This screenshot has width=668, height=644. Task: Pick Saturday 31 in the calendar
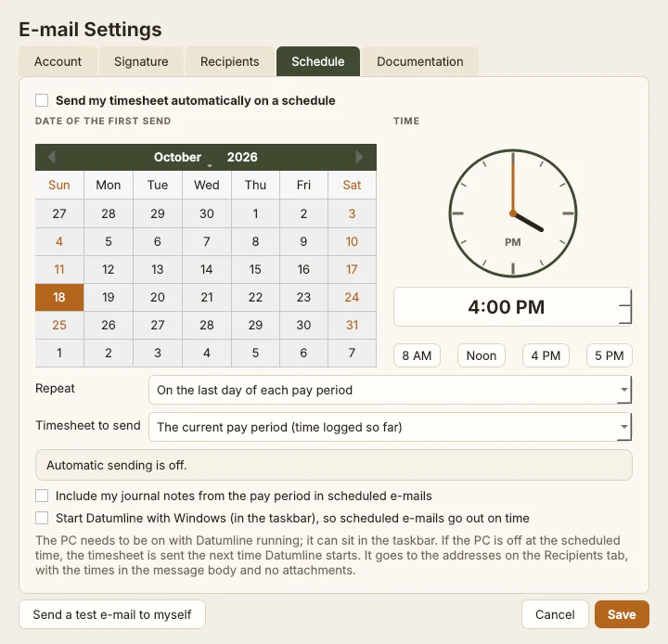coord(352,325)
